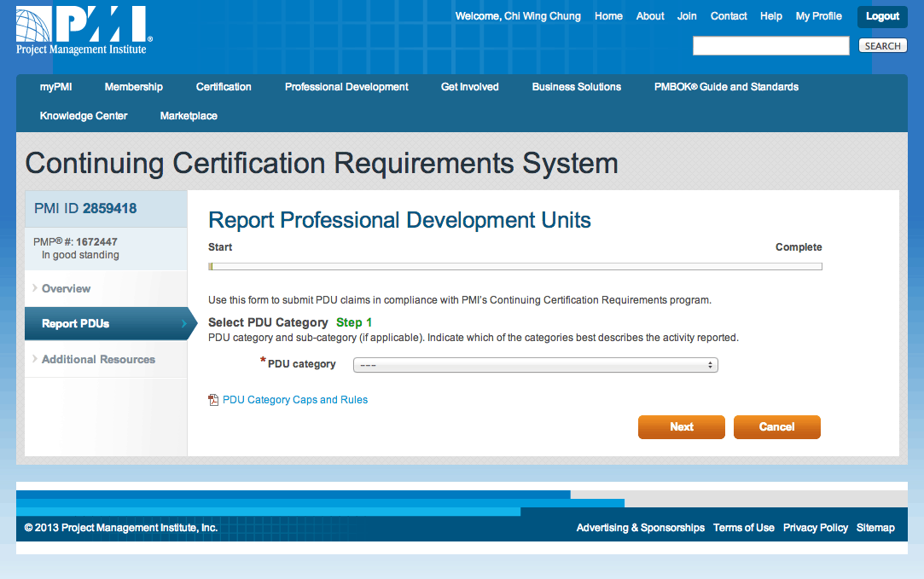This screenshot has width=924, height=579.
Task: Open the Certification menu
Action: pos(224,86)
